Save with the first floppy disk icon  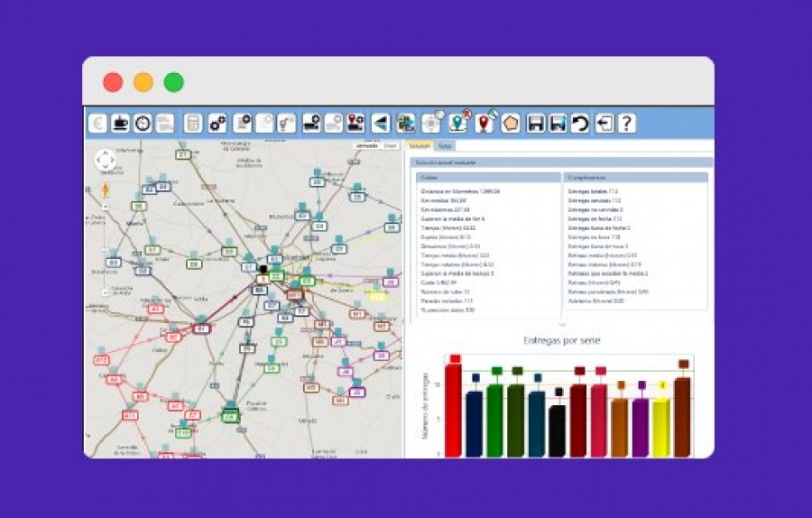[535, 124]
